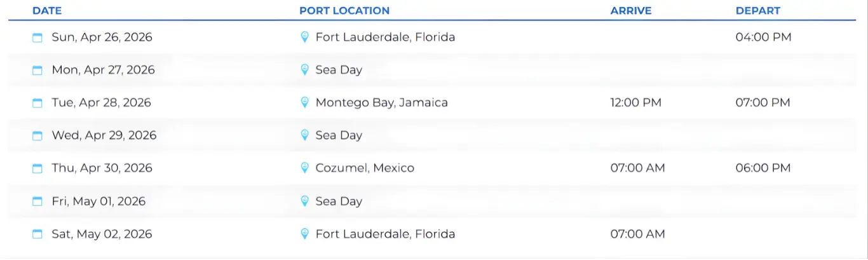
Task: Click the DEPART column header
Action: pyautogui.click(x=757, y=11)
